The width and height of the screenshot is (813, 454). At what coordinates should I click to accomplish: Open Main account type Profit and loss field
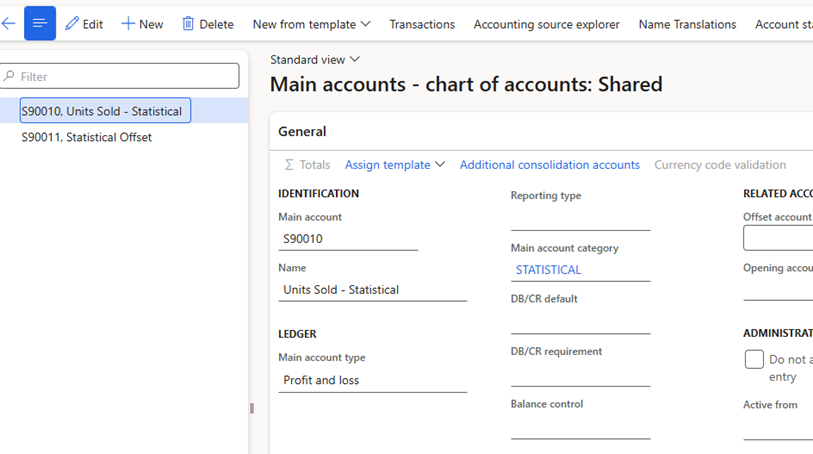372,380
